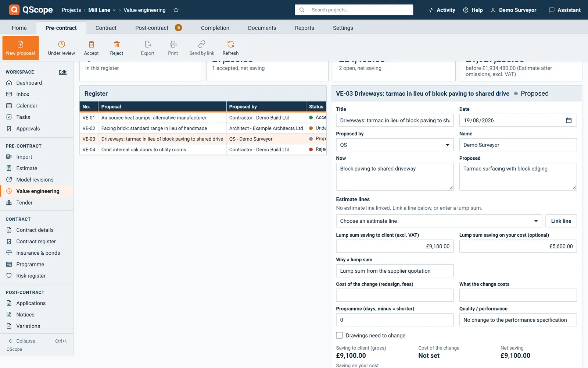This screenshot has height=368, width=588.
Task: Accept the selected proposal
Action: click(91, 48)
